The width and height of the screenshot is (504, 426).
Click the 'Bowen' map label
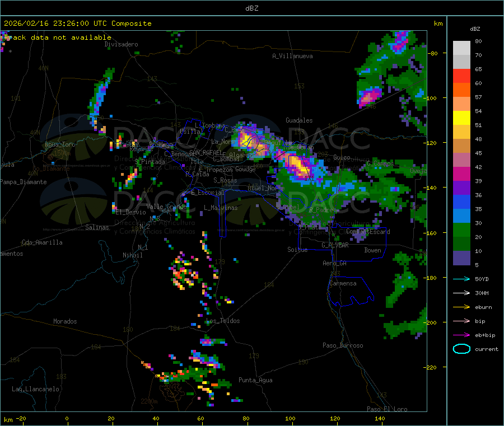coord(372,250)
